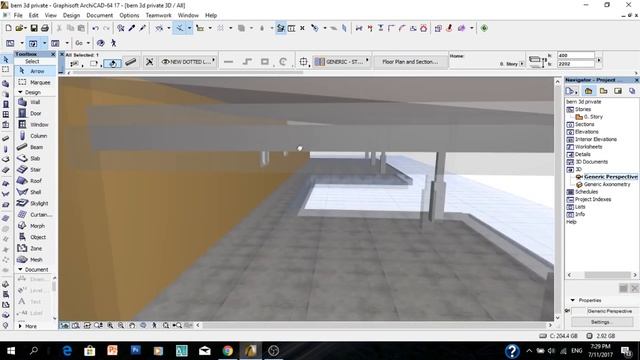This screenshot has width=640, height=360.
Task: Open Worksheets in Navigator tree
Action: 588,147
